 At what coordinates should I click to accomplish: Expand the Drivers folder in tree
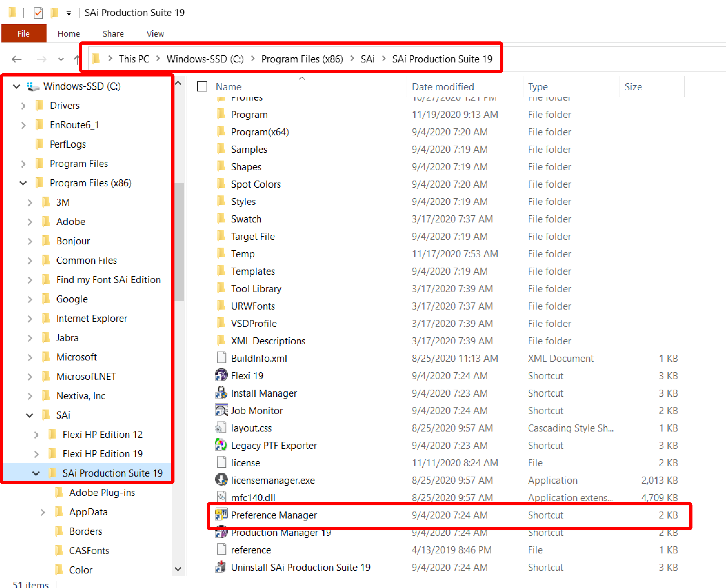coord(23,106)
